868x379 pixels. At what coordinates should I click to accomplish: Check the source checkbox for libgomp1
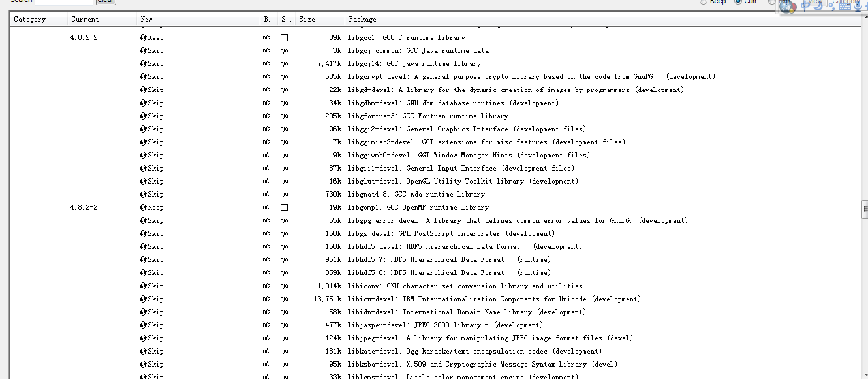285,208
